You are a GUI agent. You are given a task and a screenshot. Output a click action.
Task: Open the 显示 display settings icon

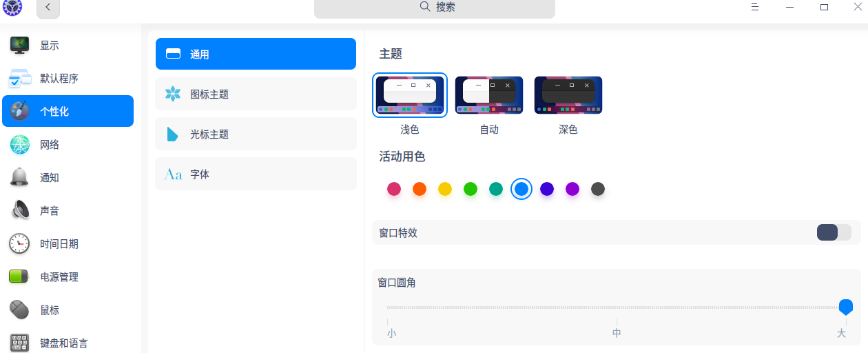[19, 45]
